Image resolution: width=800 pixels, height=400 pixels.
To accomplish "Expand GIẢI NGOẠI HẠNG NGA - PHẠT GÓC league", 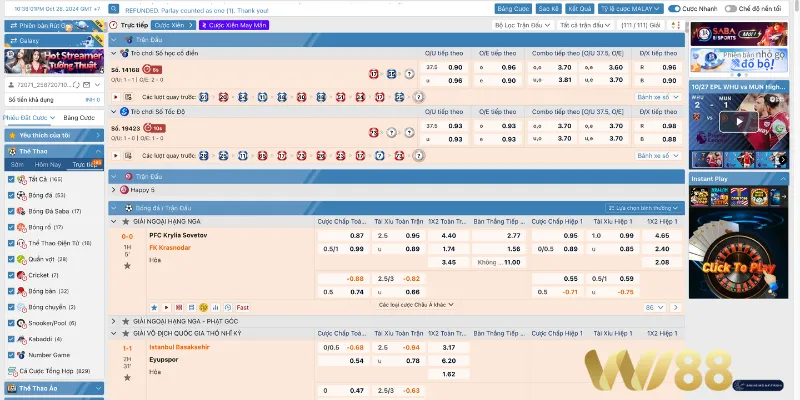I will point(114,321).
